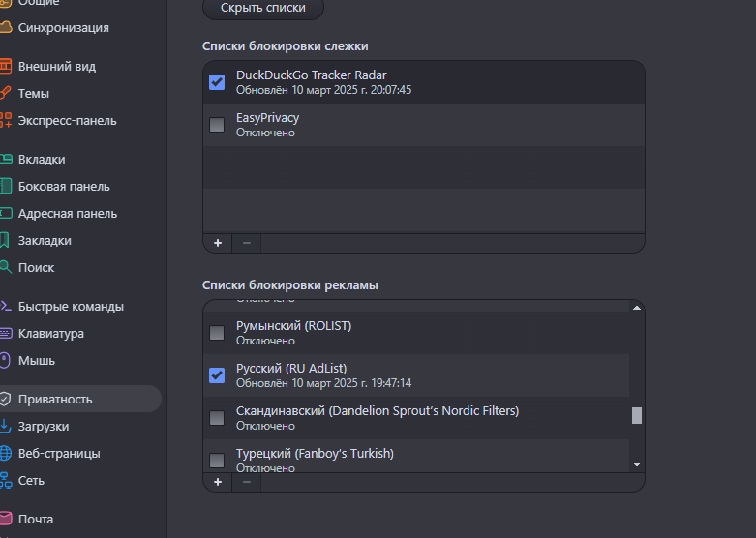Screen dimensions: 756x538
Task: Open Почта settings section
Action: 36,519
